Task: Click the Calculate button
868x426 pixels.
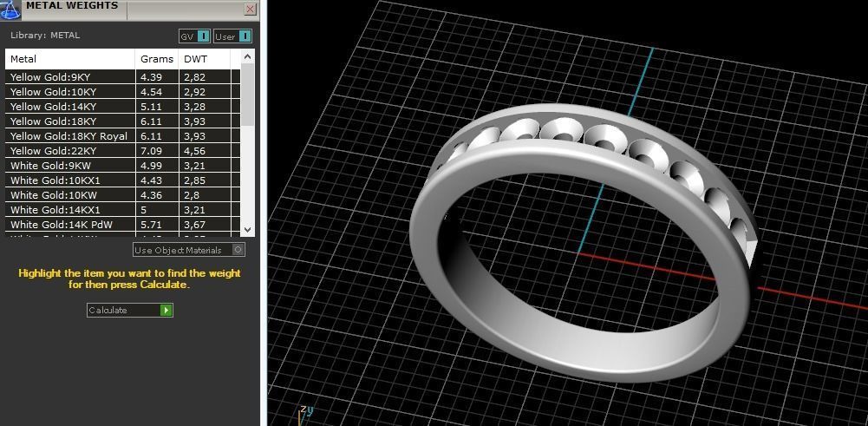Action: (129, 311)
